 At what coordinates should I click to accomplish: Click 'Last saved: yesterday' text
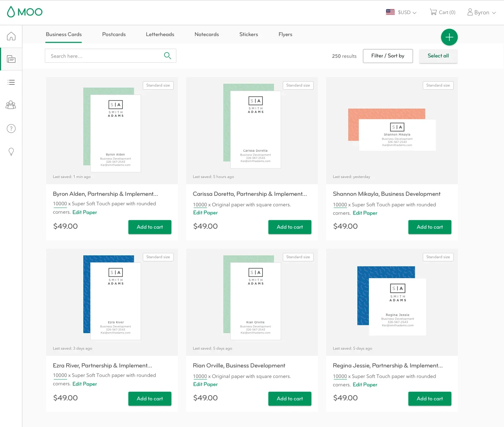click(x=351, y=177)
